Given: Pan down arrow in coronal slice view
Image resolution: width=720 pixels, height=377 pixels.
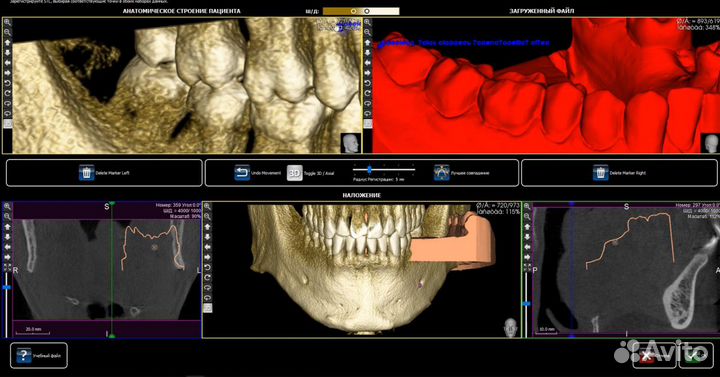Looking at the screenshot, I should click(x=7, y=237).
